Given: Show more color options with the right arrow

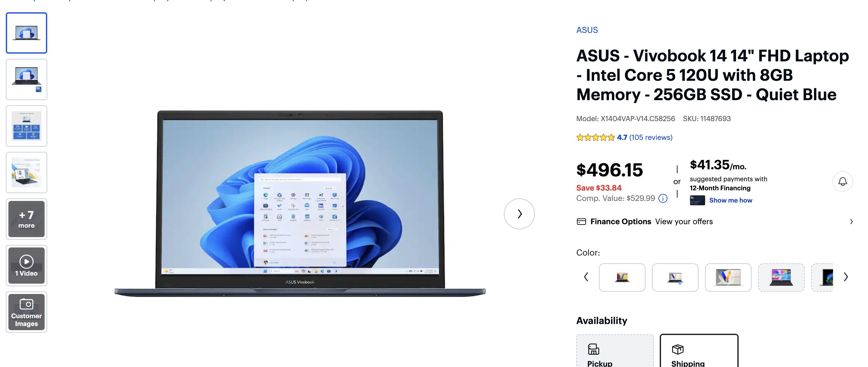Looking at the screenshot, I should click(x=846, y=277).
